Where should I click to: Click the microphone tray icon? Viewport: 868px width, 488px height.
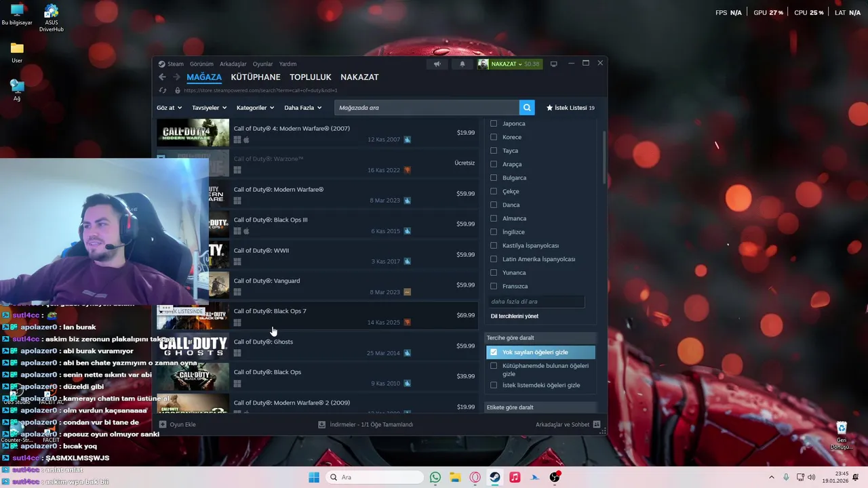786,477
